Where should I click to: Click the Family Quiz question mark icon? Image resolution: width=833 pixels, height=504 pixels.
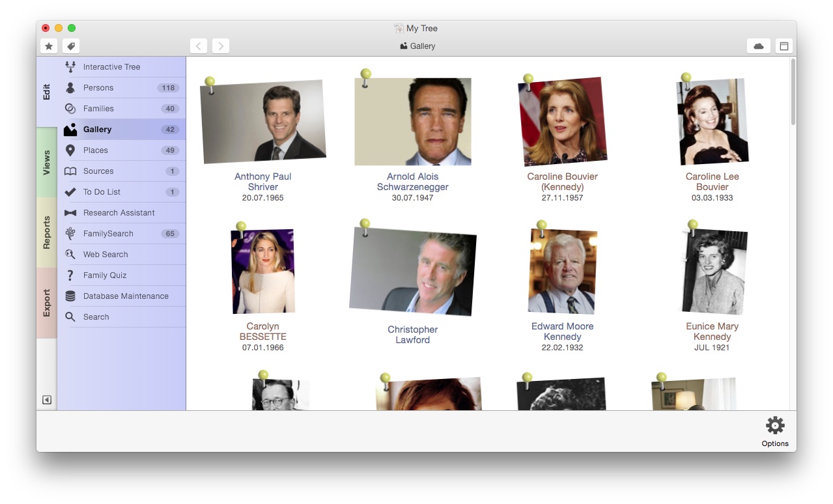(70, 275)
